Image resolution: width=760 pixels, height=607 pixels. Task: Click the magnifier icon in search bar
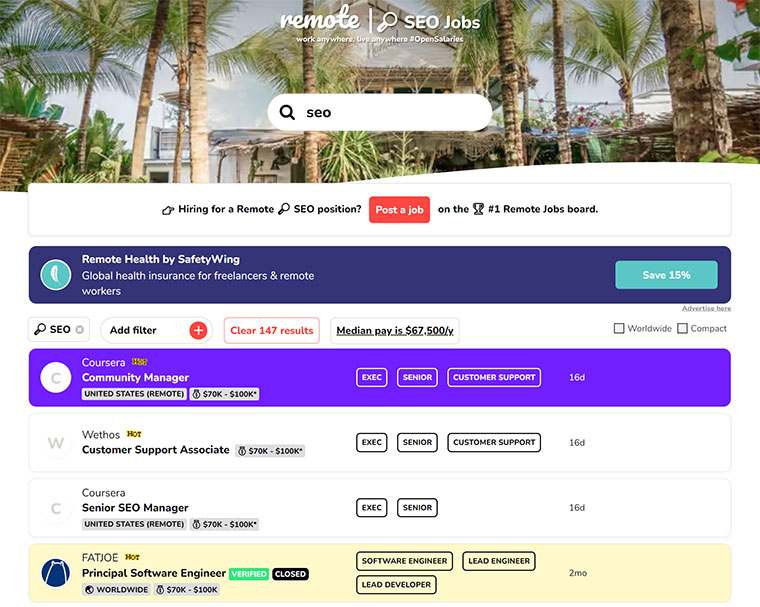(x=287, y=113)
